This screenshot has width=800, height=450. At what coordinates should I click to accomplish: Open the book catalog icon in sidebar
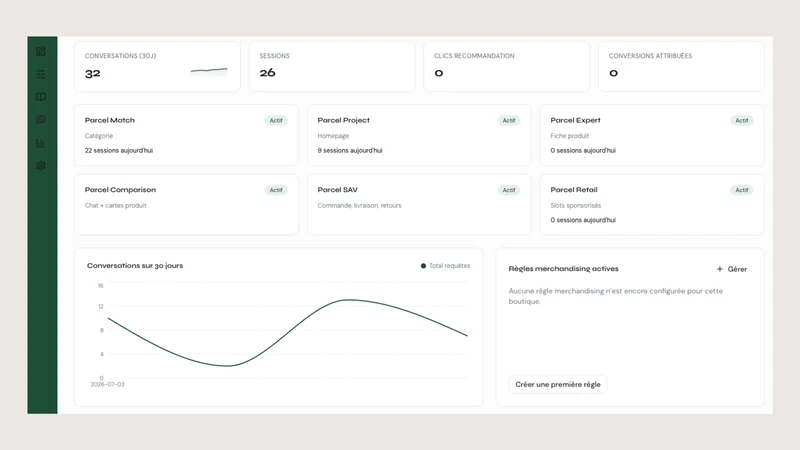point(41,97)
